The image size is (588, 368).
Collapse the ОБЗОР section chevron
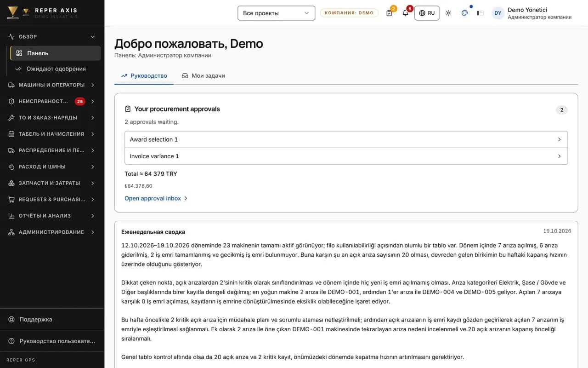pos(92,37)
